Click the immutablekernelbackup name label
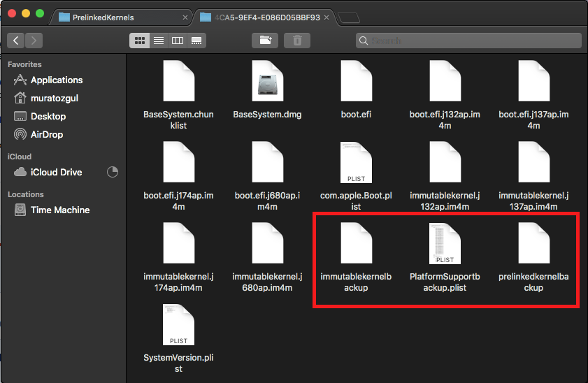Viewport: 588px width, 383px height. click(356, 282)
